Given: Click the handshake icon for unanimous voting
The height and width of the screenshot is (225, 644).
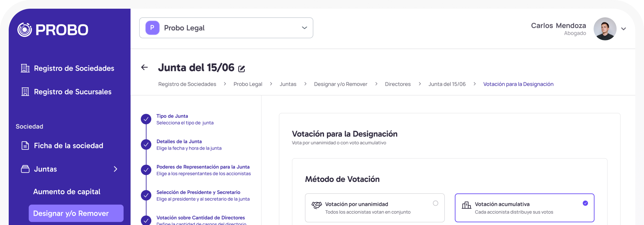Looking at the screenshot, I should [317, 205].
